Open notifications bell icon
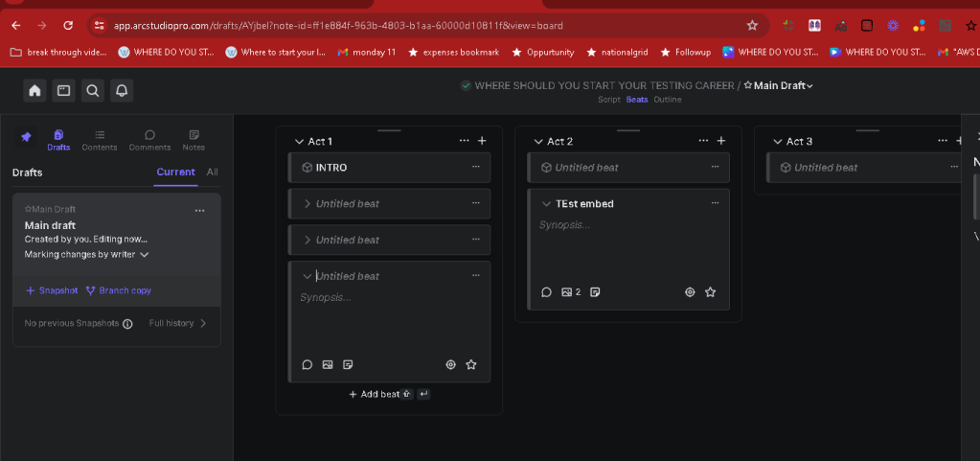 122,91
